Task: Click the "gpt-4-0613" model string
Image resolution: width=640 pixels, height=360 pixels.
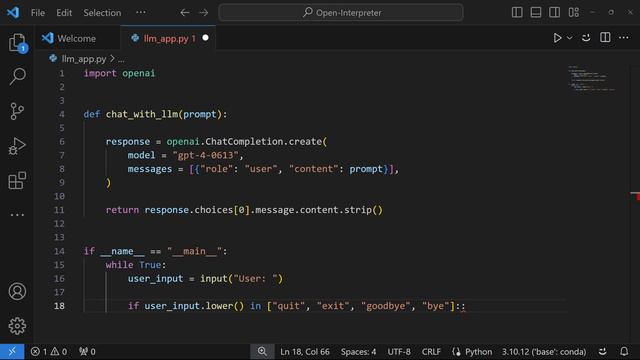Action: (x=205, y=155)
